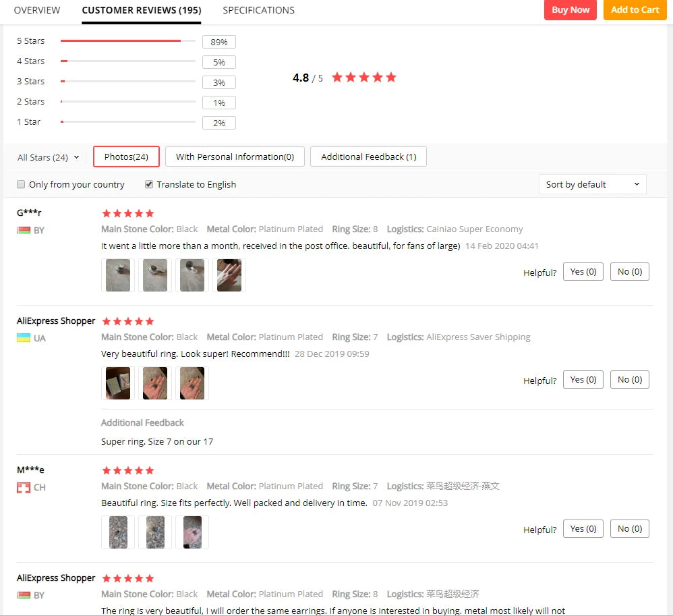
Task: Switch to the Overview tab
Action: (37, 10)
